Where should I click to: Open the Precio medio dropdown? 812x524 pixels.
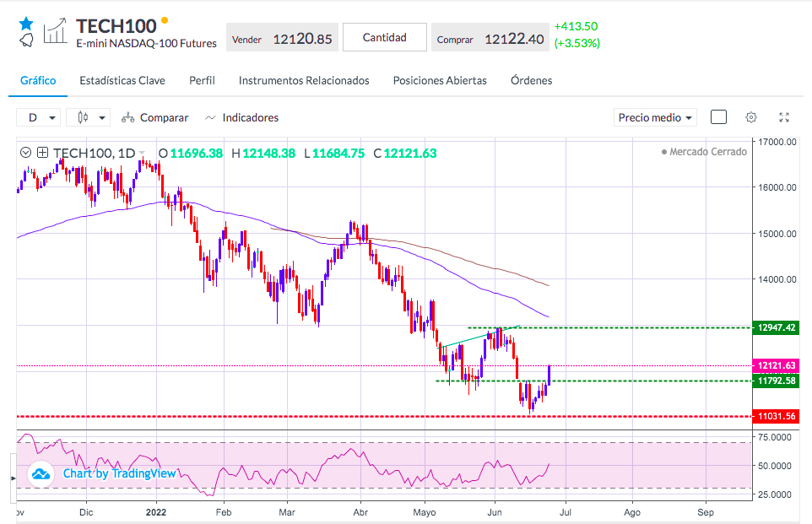click(x=655, y=117)
